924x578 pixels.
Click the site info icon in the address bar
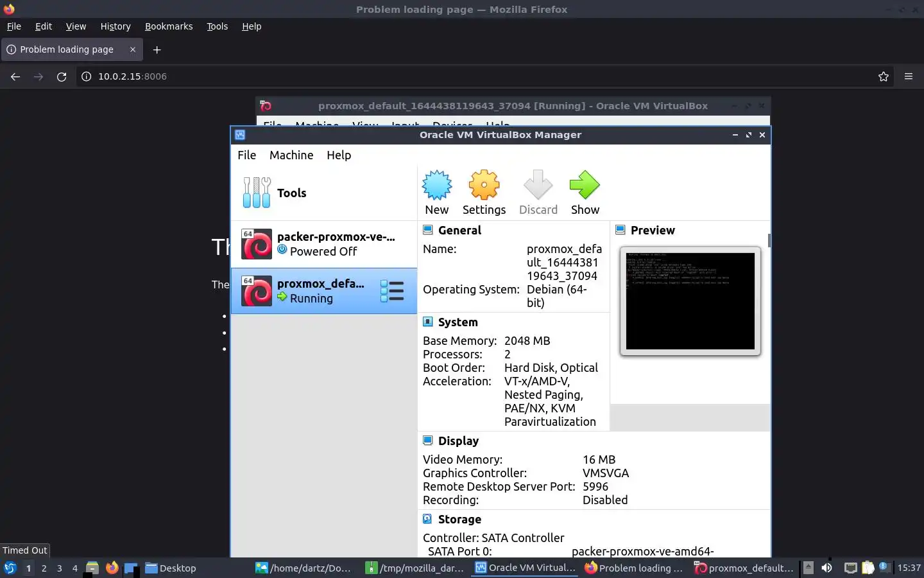click(86, 76)
